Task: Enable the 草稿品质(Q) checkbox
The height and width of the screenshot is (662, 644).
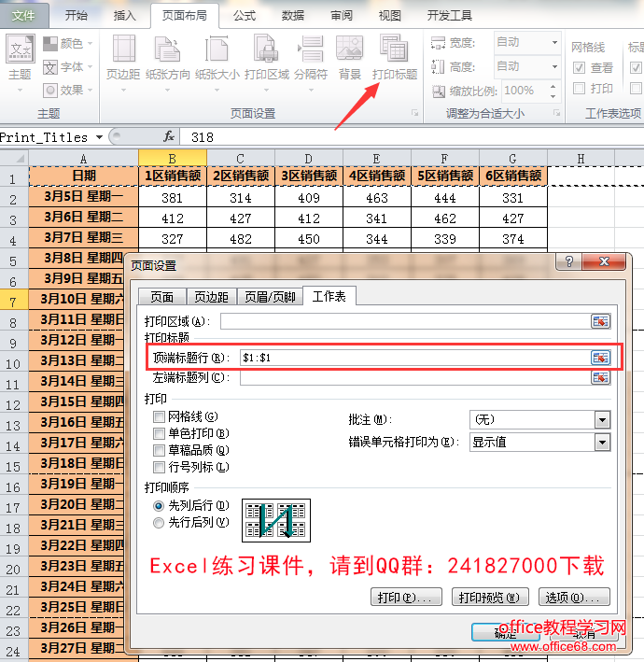Action: coord(159,450)
